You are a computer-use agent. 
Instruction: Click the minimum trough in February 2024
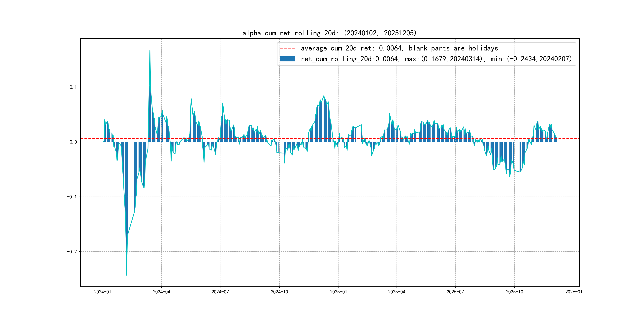[x=127, y=275]
